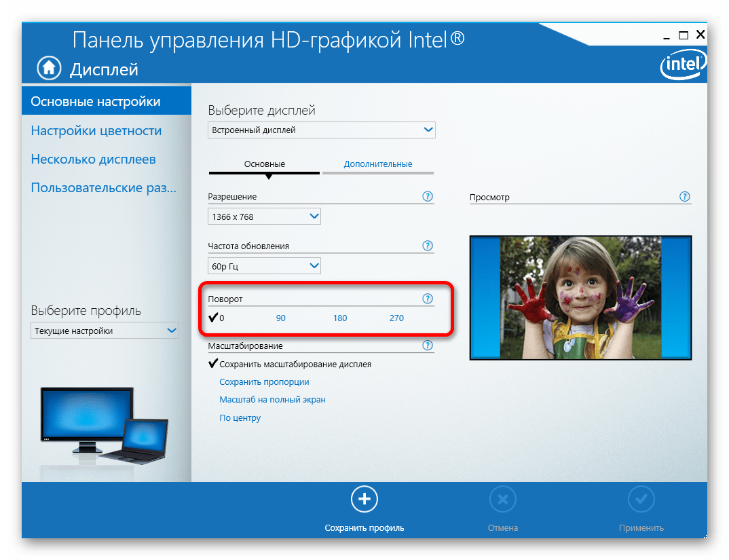The width and height of the screenshot is (729, 560).
Task: Click the preview image of the child
Action: pyautogui.click(x=580, y=297)
